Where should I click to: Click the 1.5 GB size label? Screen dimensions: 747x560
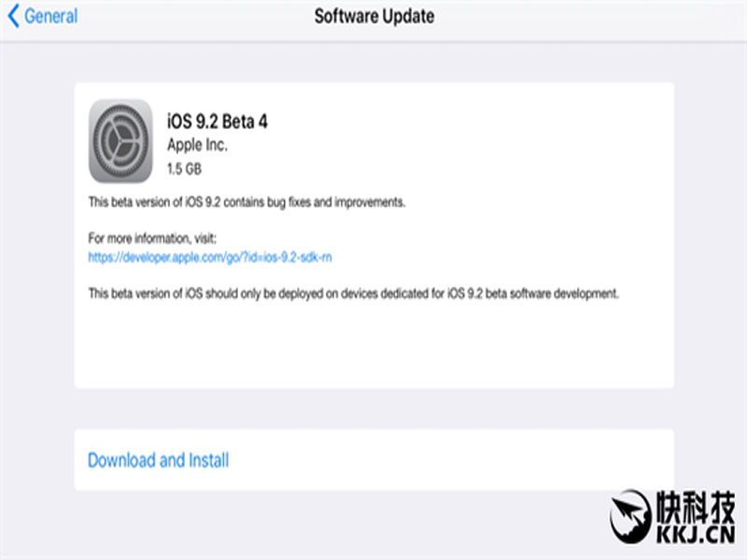click(x=184, y=169)
